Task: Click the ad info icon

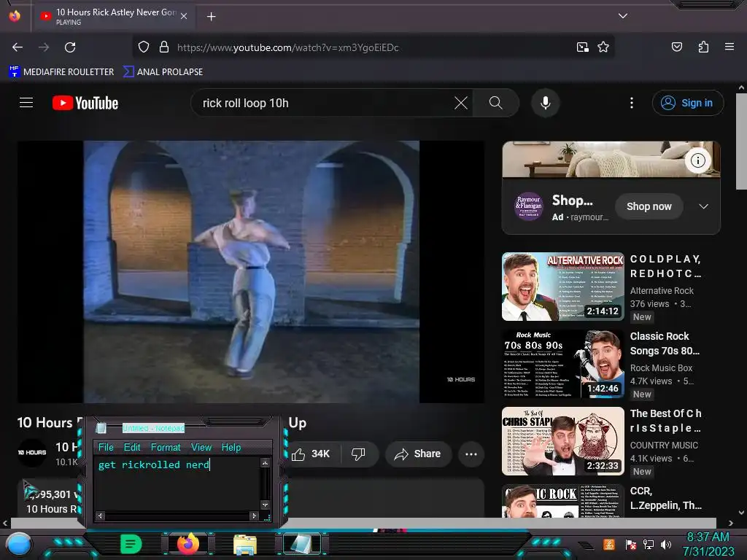Action: [x=698, y=160]
